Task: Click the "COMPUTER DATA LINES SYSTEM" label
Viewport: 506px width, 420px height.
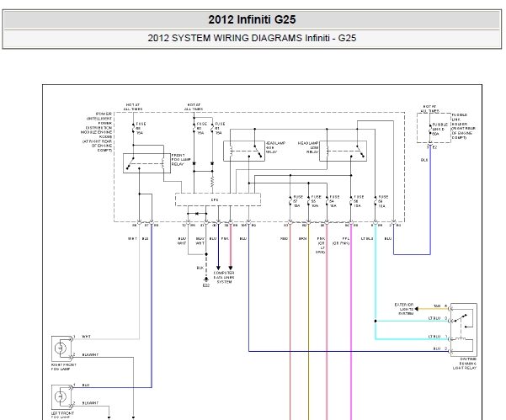Action: (224, 278)
